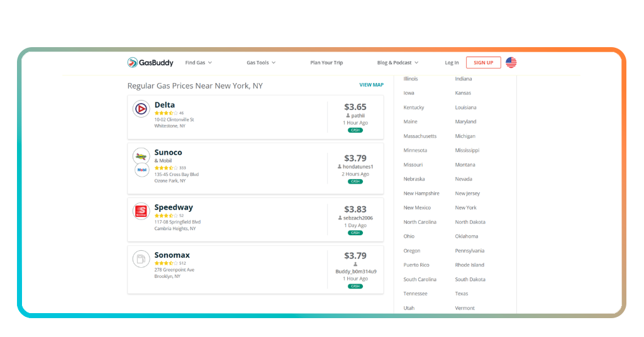Click the Speedway station logo icon
Viewport: 644px width, 337px height.
point(141,211)
